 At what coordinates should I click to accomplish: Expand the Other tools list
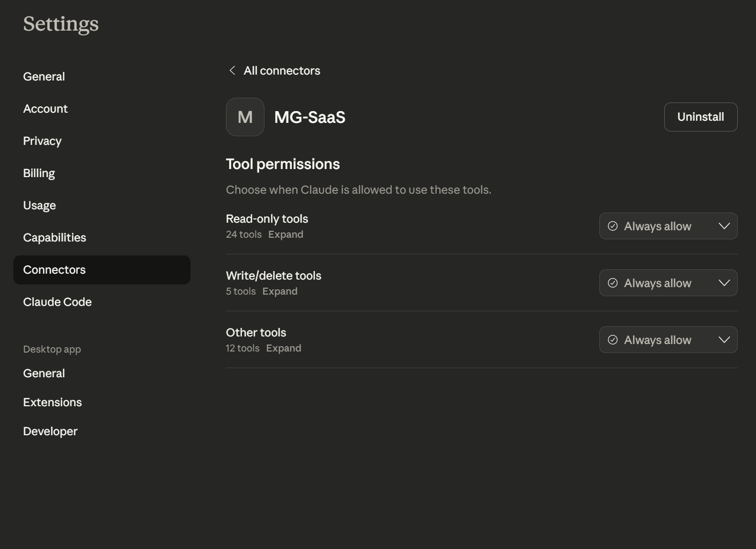click(x=284, y=348)
